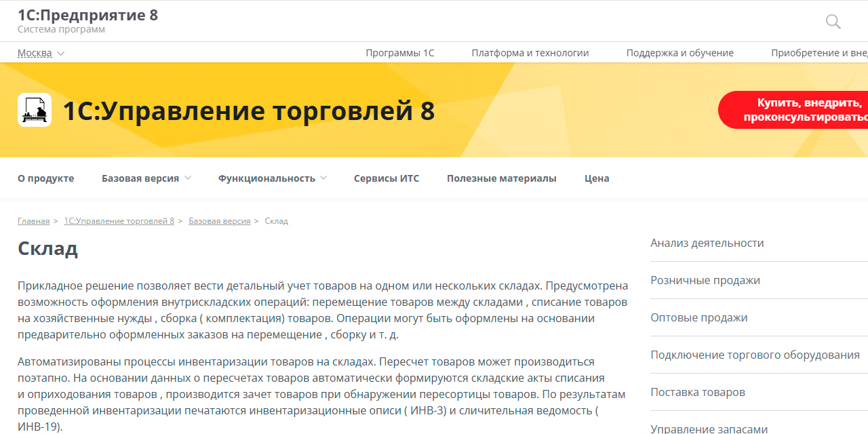Click the Система программ subtitle
This screenshot has height=434, width=868.
pos(62,30)
